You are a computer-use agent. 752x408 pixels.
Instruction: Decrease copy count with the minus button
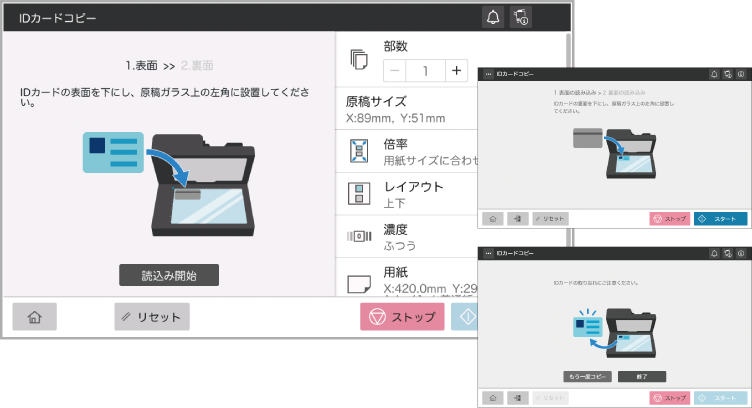395,70
